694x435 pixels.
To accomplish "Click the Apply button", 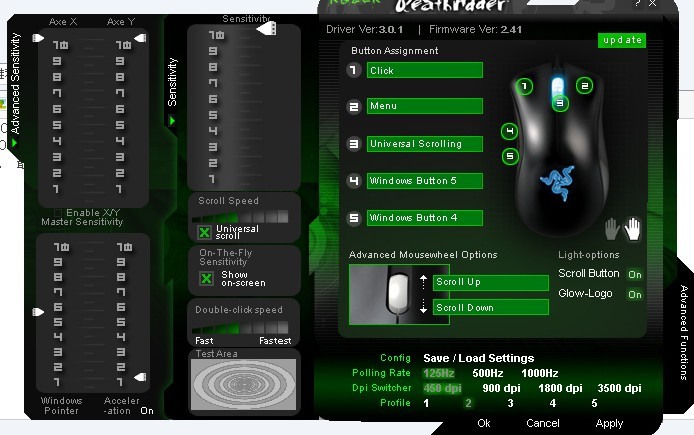I will [609, 423].
